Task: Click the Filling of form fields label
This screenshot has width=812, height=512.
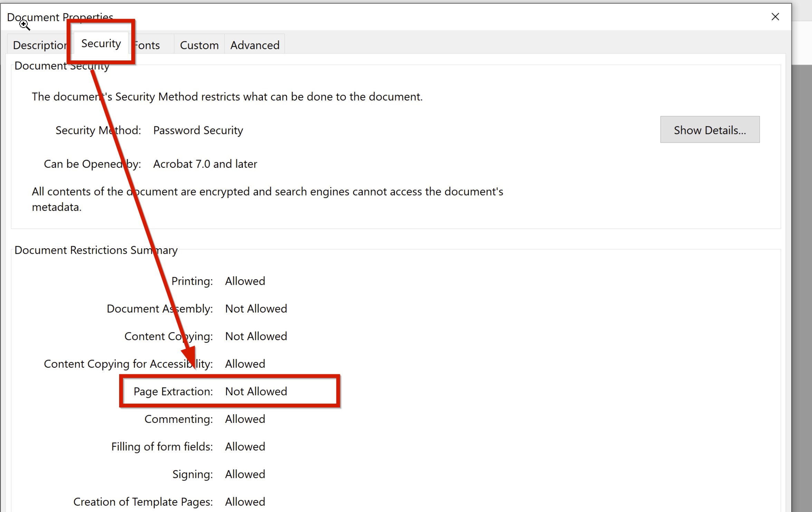Action: (162, 446)
